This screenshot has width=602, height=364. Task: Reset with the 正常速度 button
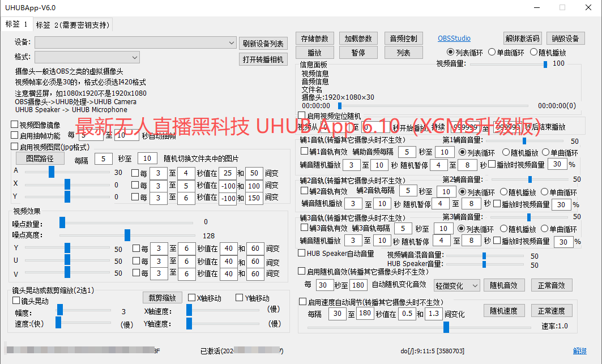[552, 311]
